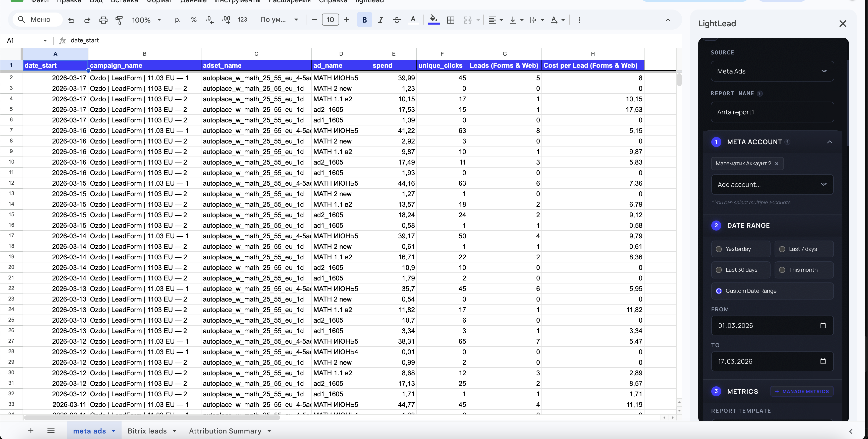Open the borders tool
868x439 pixels.
(451, 20)
